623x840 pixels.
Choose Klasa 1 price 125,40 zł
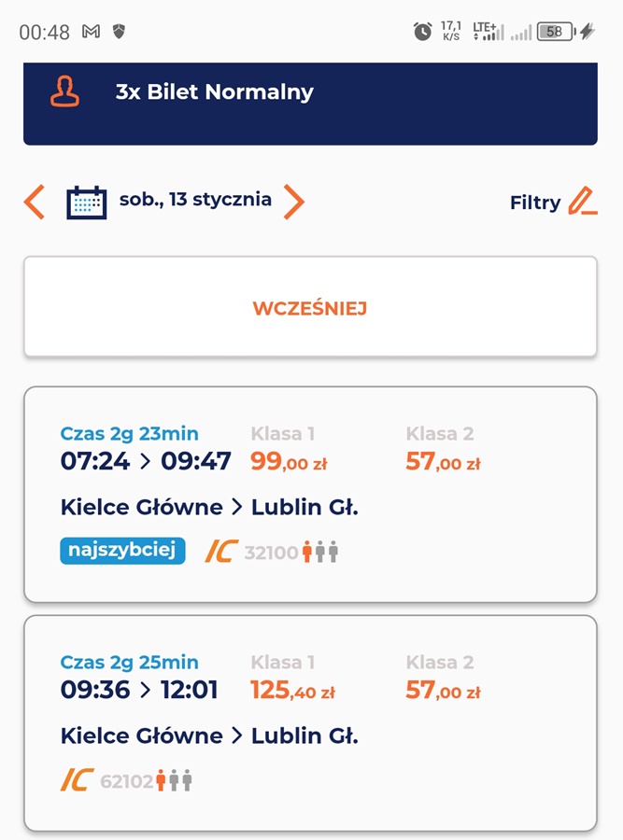point(292,690)
